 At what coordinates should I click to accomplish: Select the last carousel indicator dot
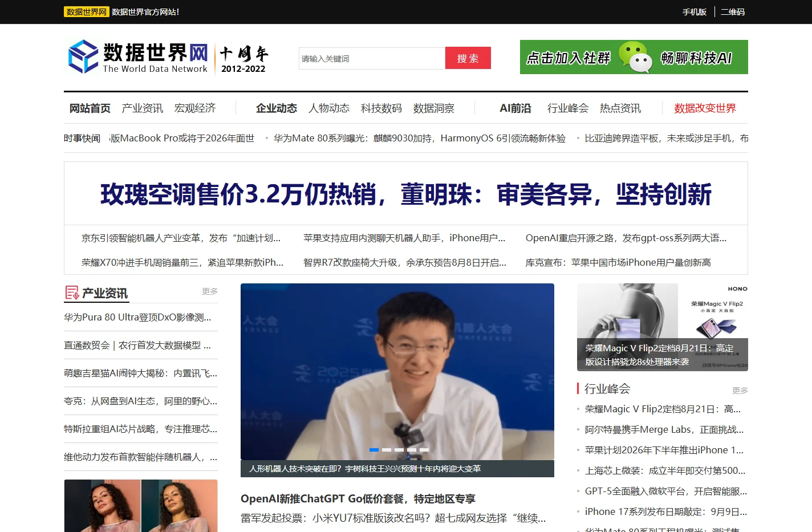point(424,450)
